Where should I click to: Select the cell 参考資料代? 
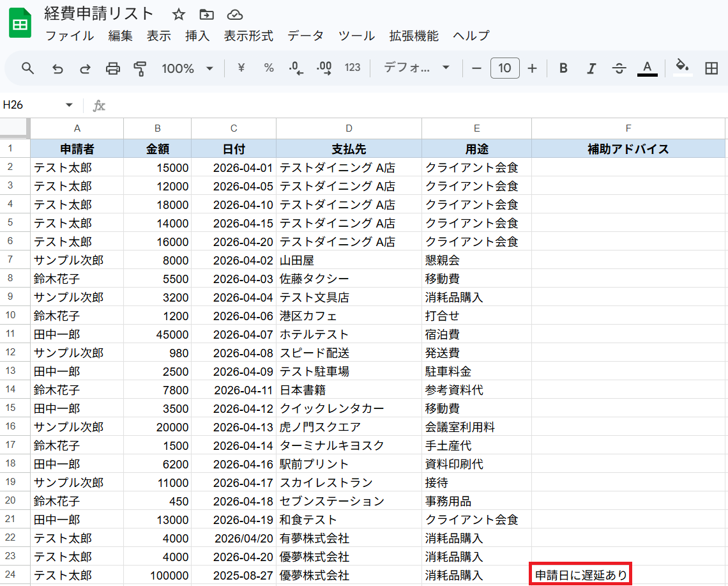pyautogui.click(x=476, y=390)
